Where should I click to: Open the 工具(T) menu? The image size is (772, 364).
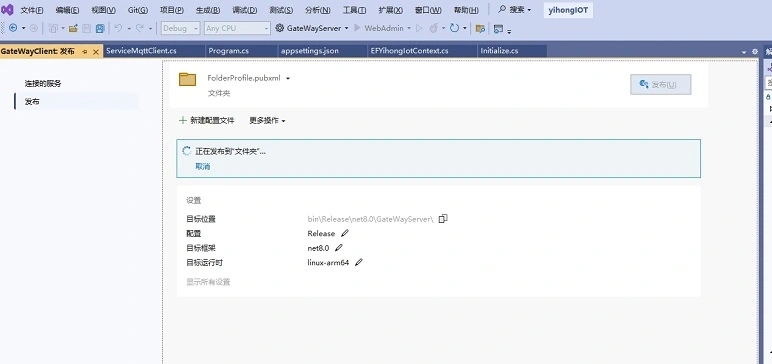(354, 10)
